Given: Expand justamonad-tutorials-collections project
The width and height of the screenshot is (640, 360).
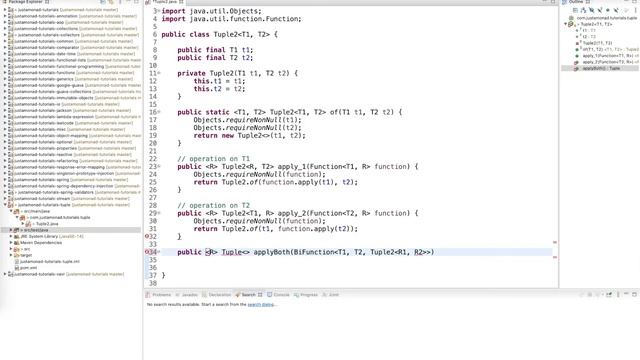Looking at the screenshot, I should pyautogui.click(x=5, y=29).
